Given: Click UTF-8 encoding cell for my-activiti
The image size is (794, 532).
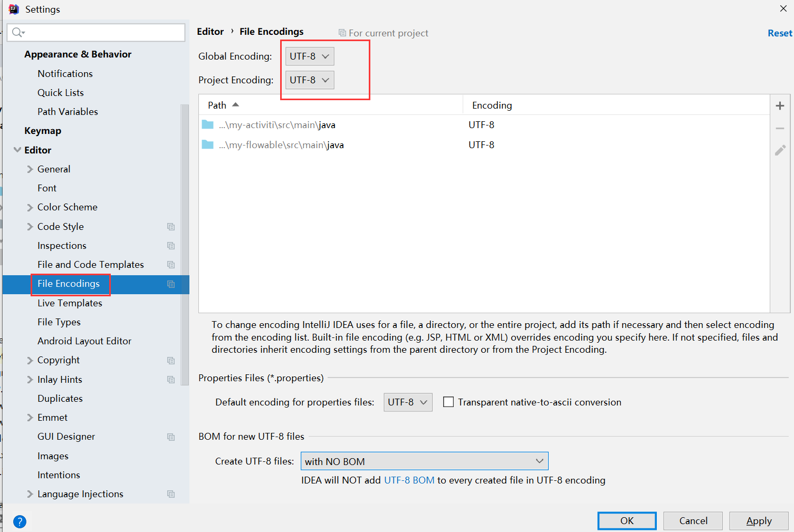Looking at the screenshot, I should [482, 125].
